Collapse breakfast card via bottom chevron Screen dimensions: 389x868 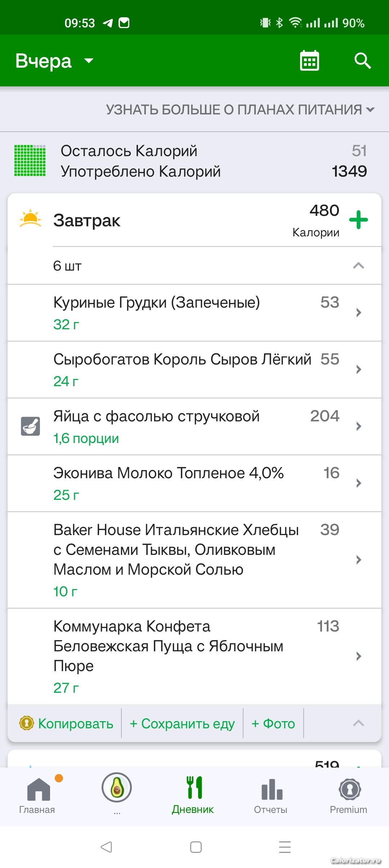[x=358, y=723]
